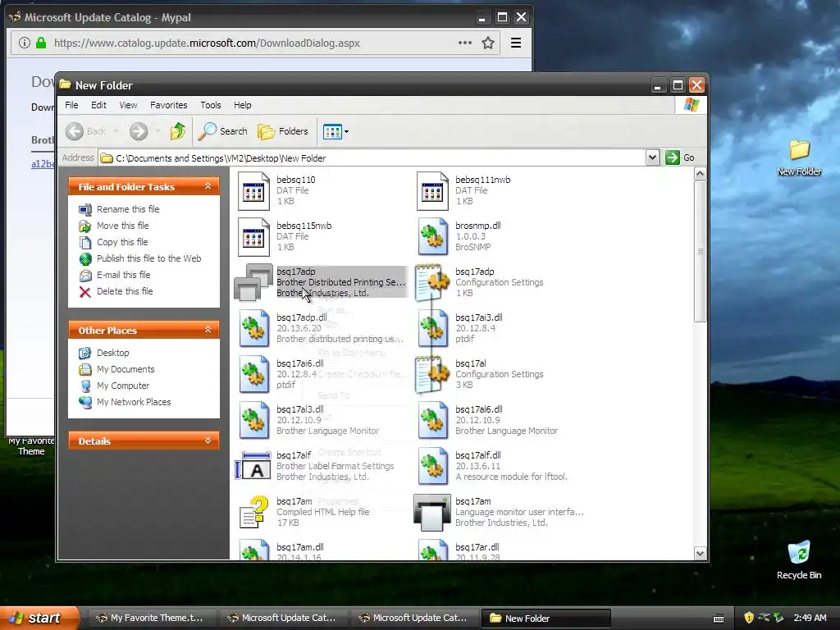Open the Forward history dropdown arrow
Screen dimensions: 840x630
click(157, 131)
